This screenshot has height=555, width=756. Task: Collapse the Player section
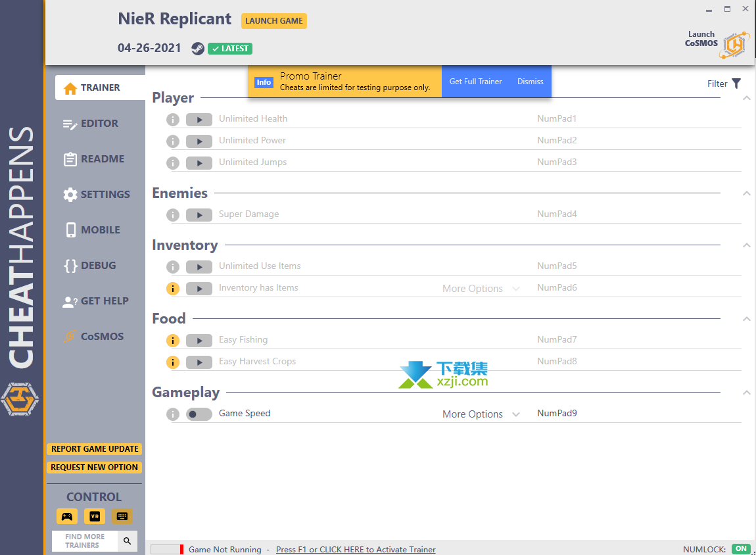tap(746, 98)
